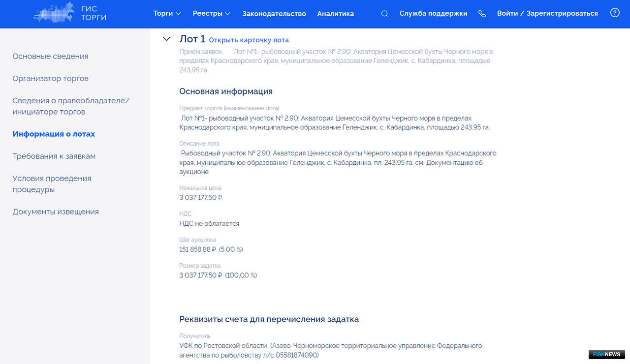Open the help question mark icon

pyautogui.click(x=615, y=13)
